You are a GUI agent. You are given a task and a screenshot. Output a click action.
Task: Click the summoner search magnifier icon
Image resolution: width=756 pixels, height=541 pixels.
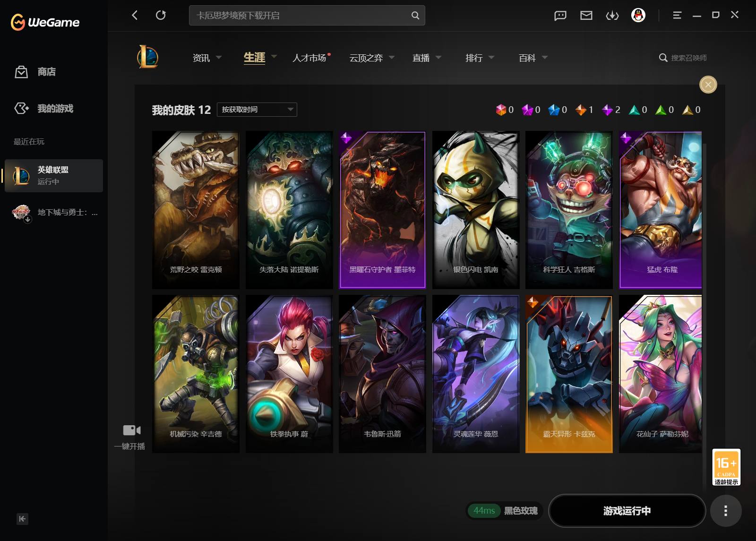coord(663,58)
